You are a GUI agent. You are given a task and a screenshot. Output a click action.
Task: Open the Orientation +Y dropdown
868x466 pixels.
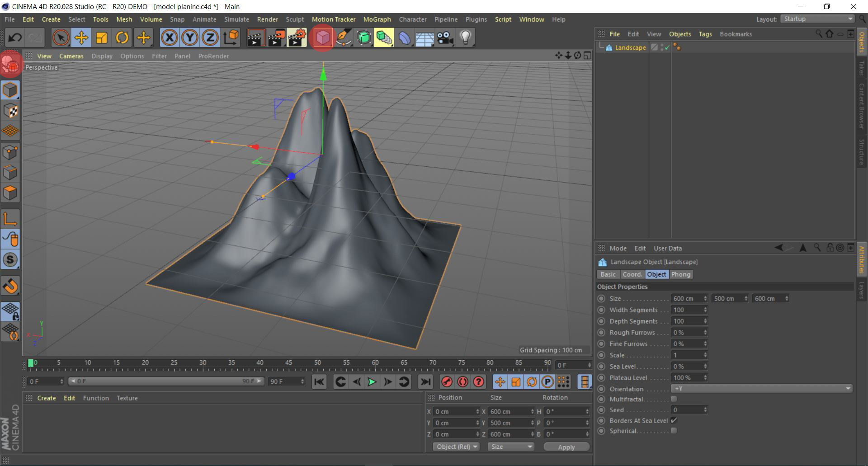[x=762, y=389]
